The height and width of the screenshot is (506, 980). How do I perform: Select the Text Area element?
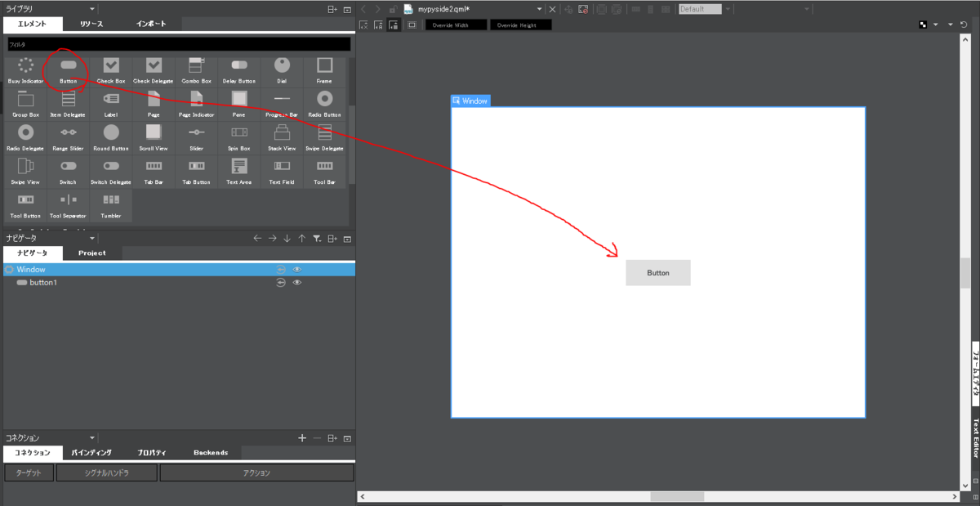tap(239, 172)
